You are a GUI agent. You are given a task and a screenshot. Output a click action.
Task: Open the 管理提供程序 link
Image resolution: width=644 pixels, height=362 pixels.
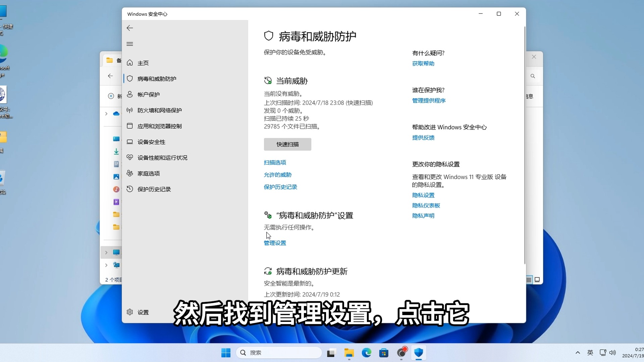[x=429, y=101]
